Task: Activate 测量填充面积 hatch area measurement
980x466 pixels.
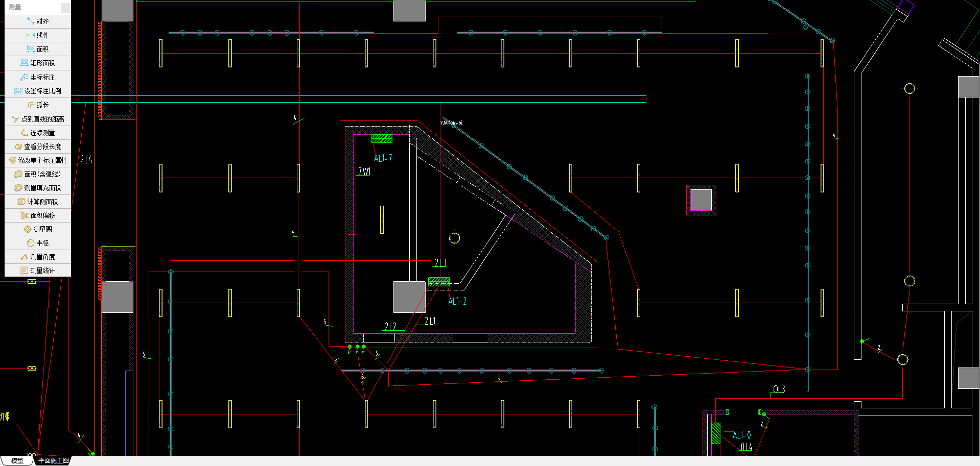Action: point(38,188)
